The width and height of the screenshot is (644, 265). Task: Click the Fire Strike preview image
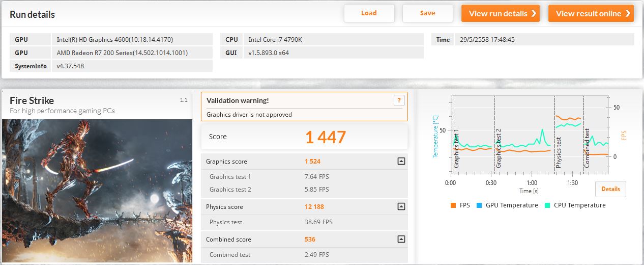point(97,191)
